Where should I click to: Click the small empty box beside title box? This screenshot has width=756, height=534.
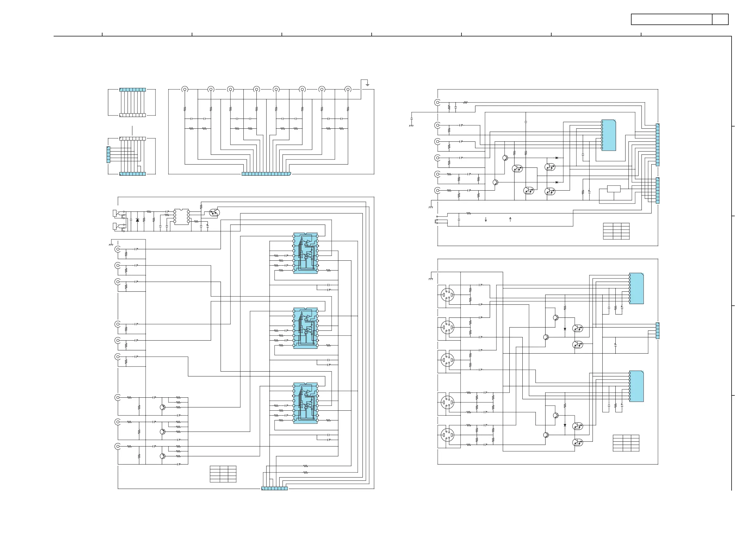(720, 19)
